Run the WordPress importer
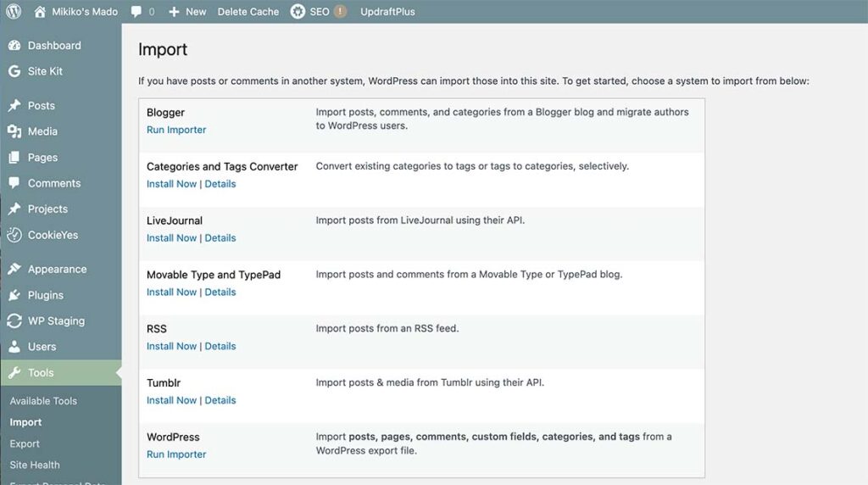This screenshot has height=485, width=868. (x=176, y=454)
